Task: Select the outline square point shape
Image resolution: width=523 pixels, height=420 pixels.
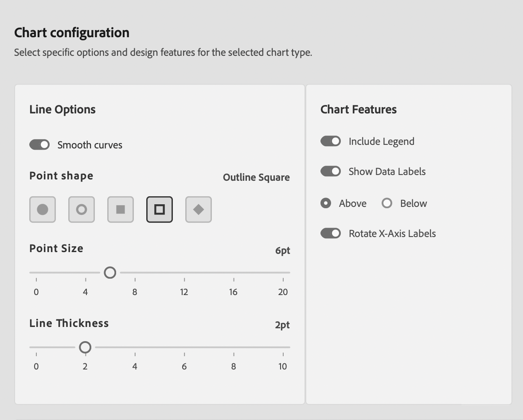Action: coord(160,209)
